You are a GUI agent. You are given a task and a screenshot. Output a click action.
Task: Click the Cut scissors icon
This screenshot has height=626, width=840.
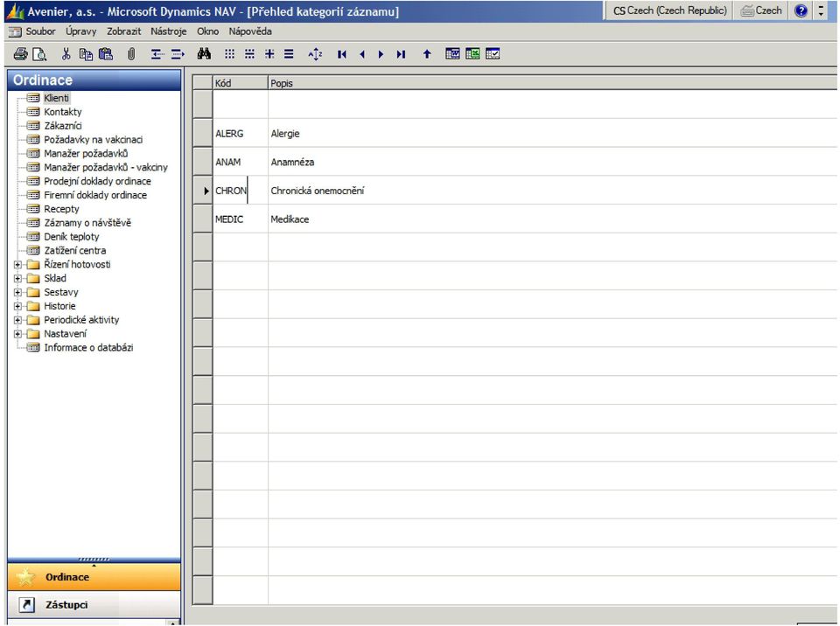[x=66, y=53]
